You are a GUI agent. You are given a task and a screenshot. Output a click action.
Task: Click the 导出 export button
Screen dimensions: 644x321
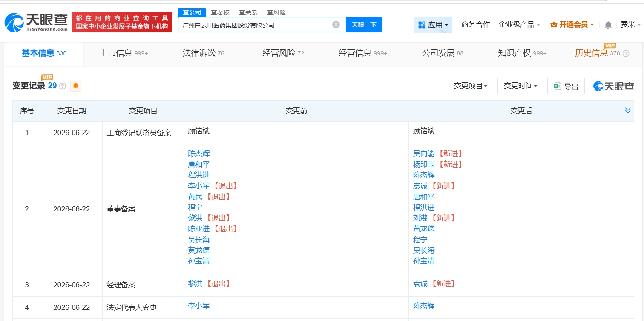pyautogui.click(x=566, y=86)
